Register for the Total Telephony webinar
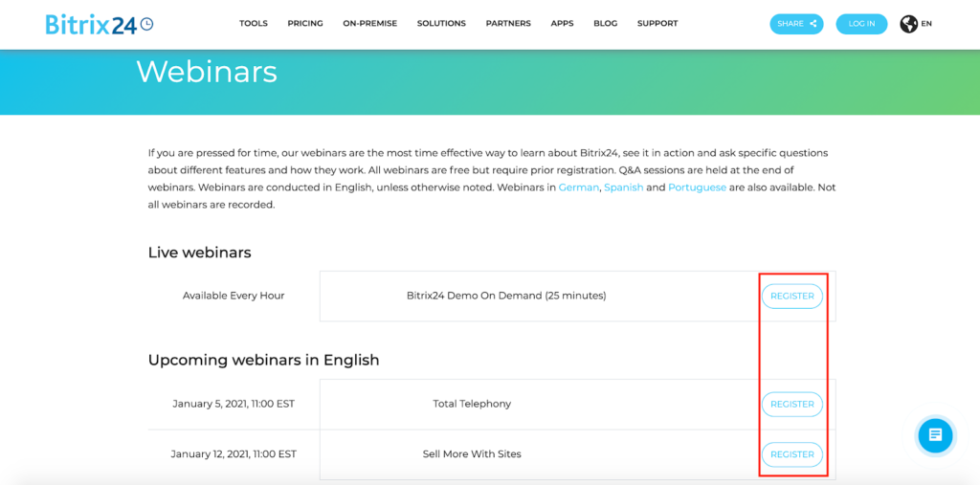 tap(791, 404)
